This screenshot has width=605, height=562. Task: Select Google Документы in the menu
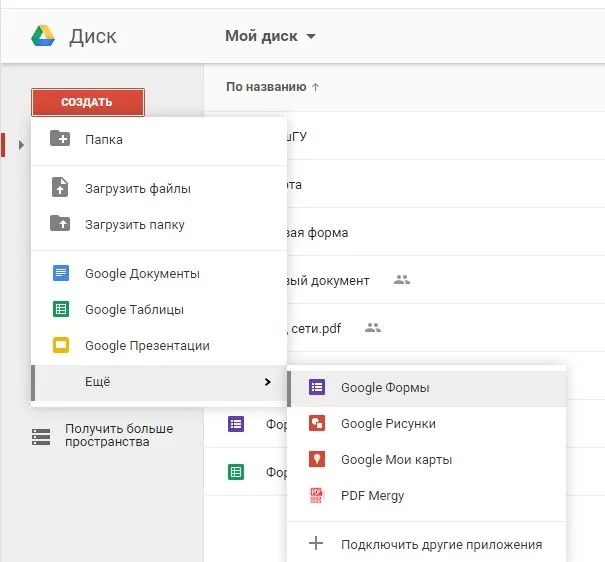[x=159, y=273]
